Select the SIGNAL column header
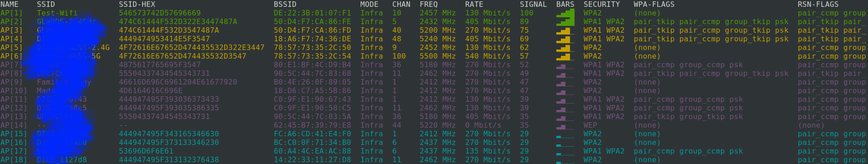868x164 pixels. pos(534,4)
